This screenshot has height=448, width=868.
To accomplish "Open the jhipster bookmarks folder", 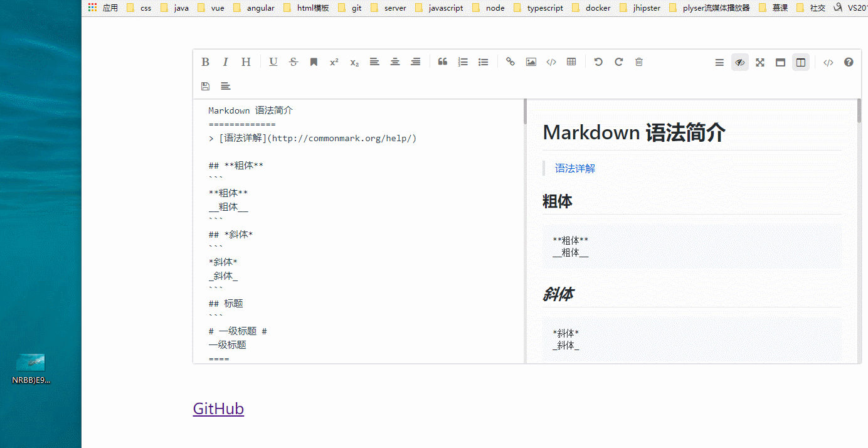I will point(640,8).
